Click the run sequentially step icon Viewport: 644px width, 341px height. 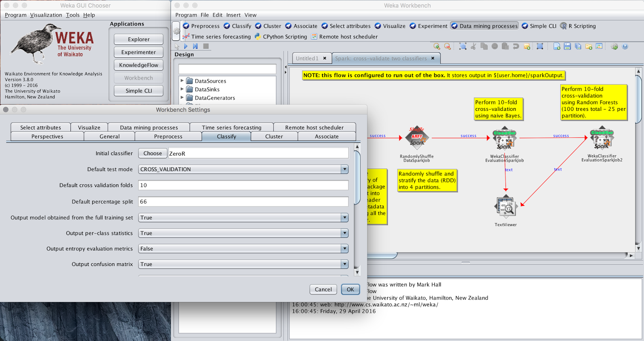click(x=195, y=46)
